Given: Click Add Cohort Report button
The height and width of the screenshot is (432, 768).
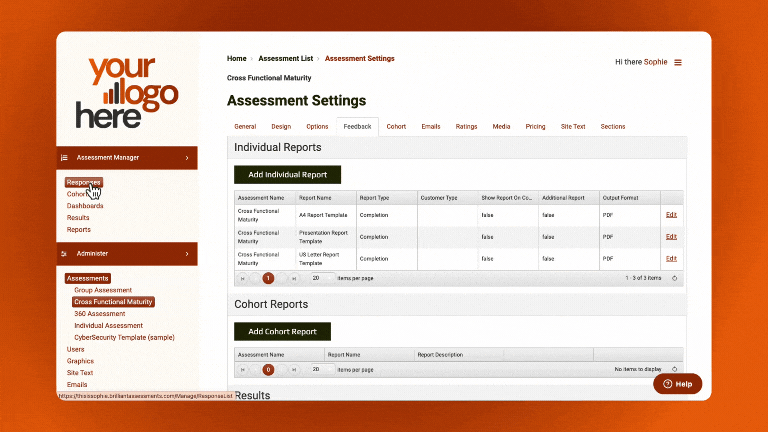Looking at the screenshot, I should coord(282,332).
